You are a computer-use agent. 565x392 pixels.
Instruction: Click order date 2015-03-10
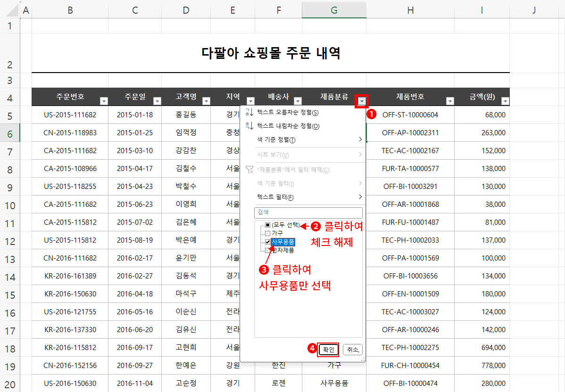click(135, 150)
